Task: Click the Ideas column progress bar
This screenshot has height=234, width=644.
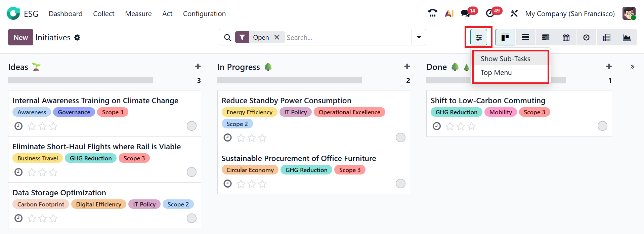Action: tap(80, 80)
